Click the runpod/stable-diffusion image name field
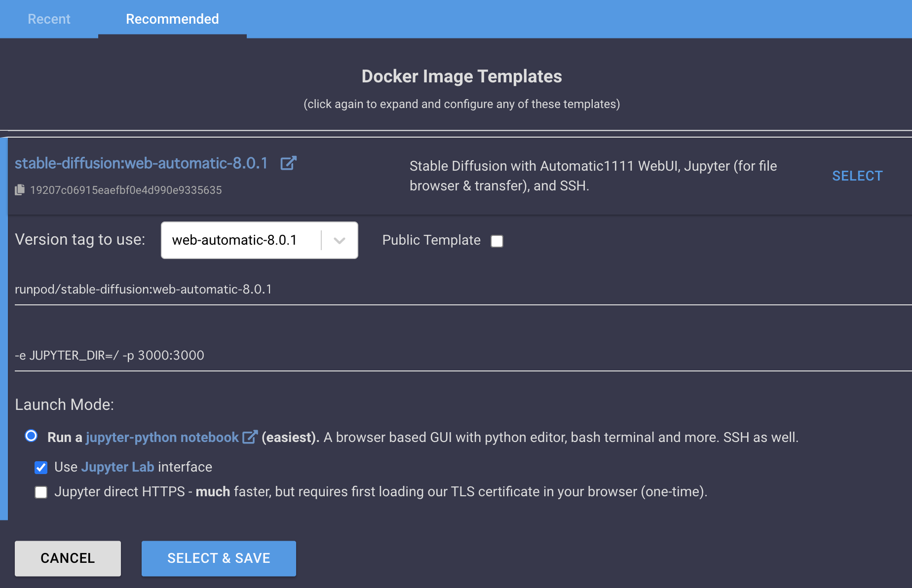The width and height of the screenshot is (912, 588). click(463, 290)
